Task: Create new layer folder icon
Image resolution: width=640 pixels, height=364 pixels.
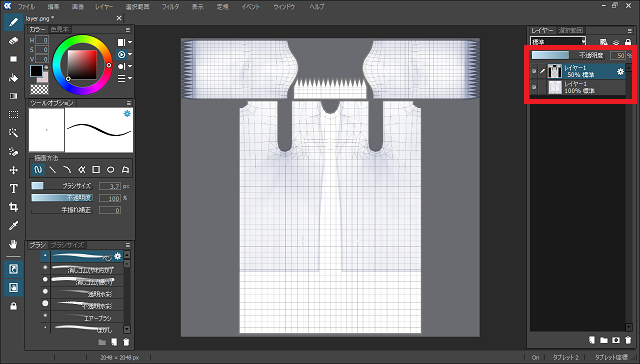Action: click(604, 340)
